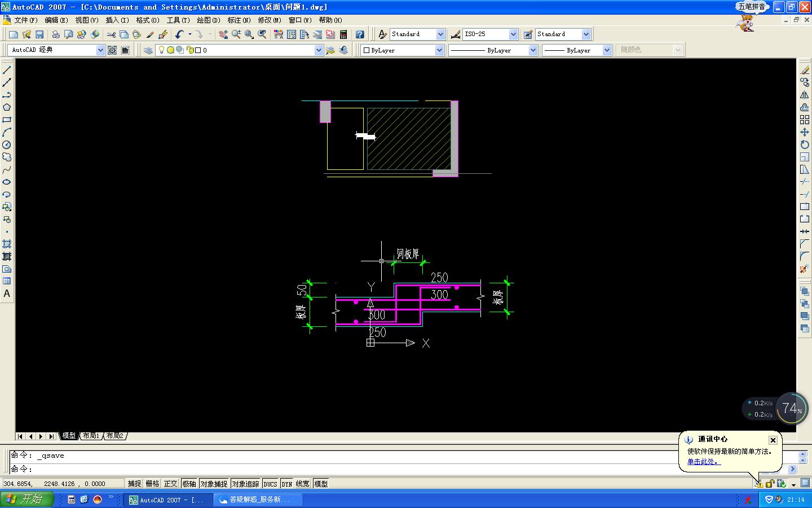Expand the ByLayer linetype dropdown
The height and width of the screenshot is (508, 812).
click(x=533, y=50)
